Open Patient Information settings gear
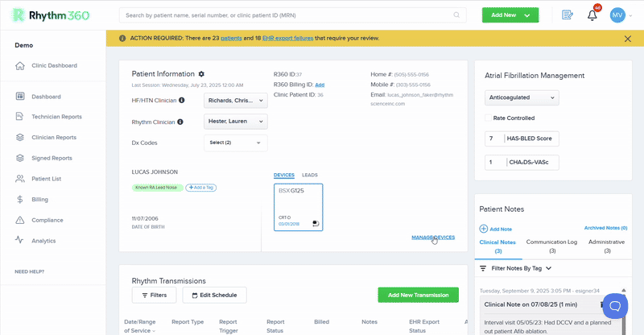This screenshot has width=644, height=335. [201, 74]
